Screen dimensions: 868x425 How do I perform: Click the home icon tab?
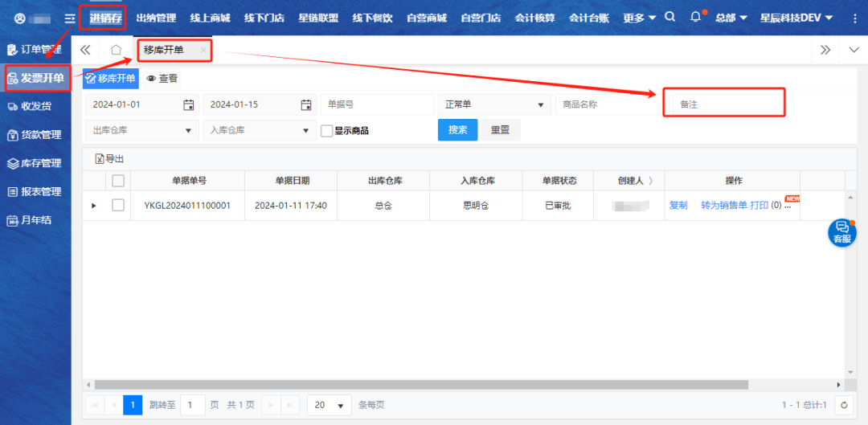point(116,50)
